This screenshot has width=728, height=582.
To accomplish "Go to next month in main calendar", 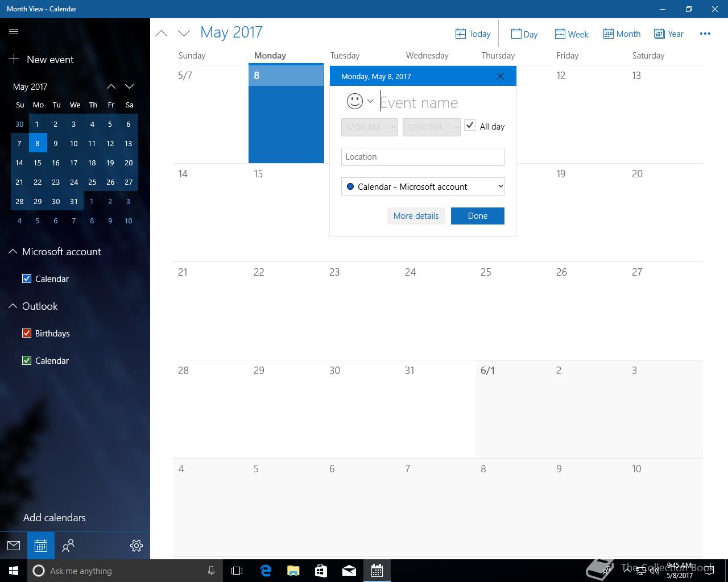I will click(184, 34).
